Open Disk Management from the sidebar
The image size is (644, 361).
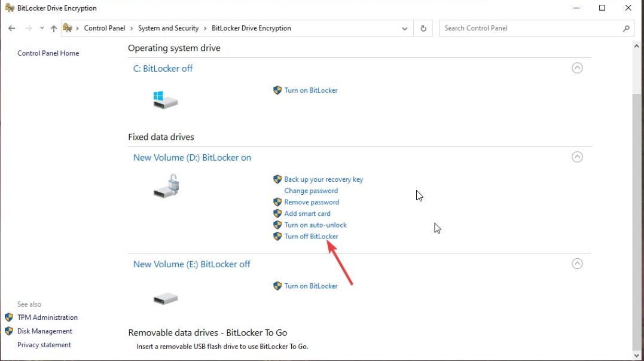(x=44, y=331)
